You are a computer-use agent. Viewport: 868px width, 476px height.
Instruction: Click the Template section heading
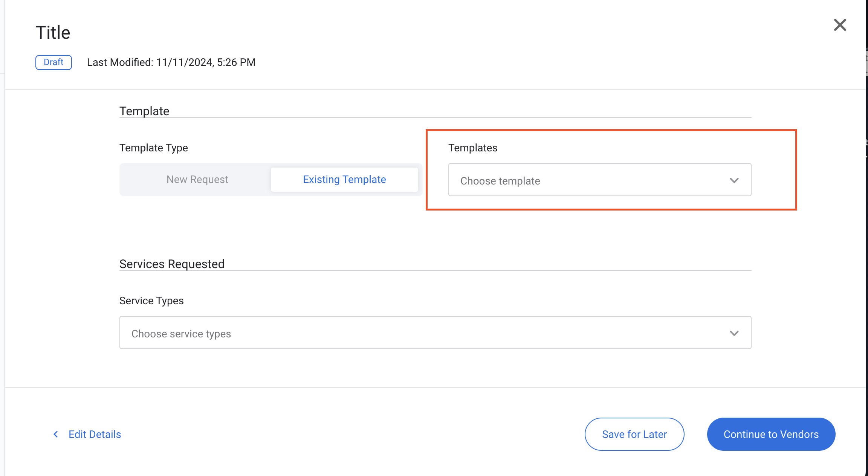point(144,111)
